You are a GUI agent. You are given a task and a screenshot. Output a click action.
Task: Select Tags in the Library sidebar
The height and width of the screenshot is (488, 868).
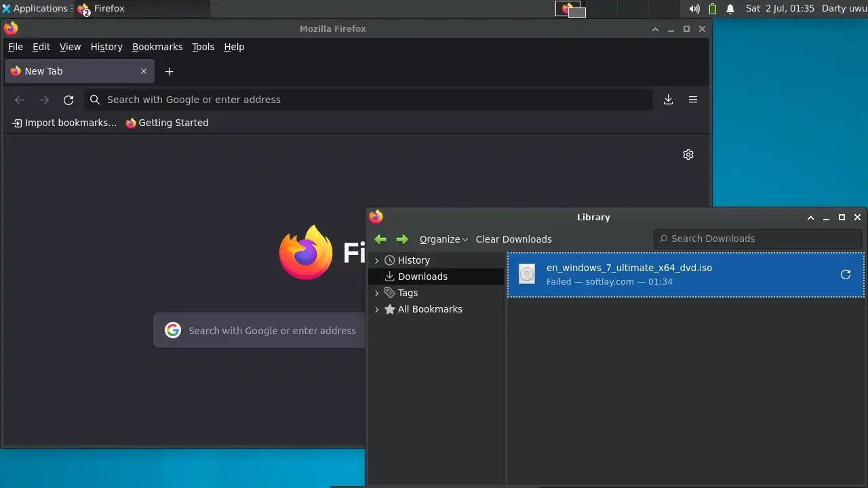(408, 293)
